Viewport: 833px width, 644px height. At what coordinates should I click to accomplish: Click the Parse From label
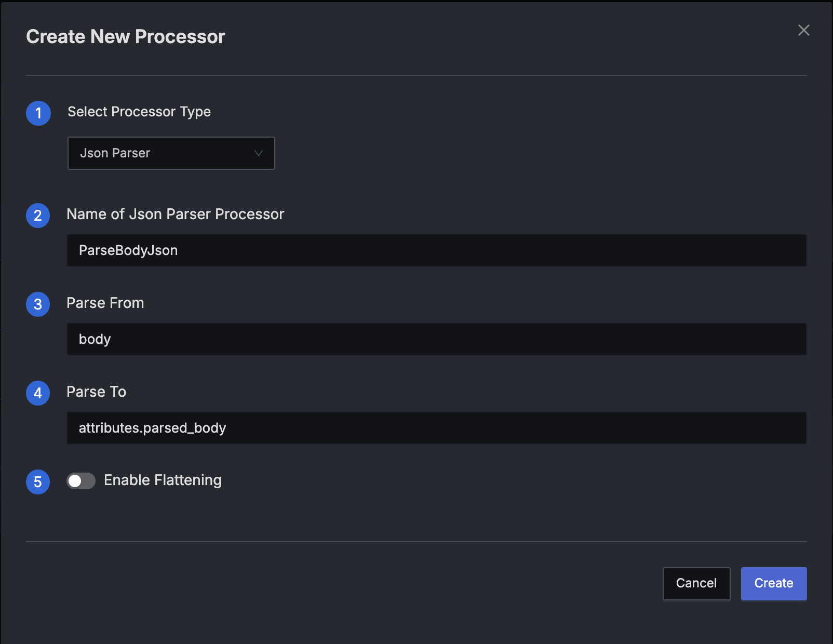click(x=105, y=303)
